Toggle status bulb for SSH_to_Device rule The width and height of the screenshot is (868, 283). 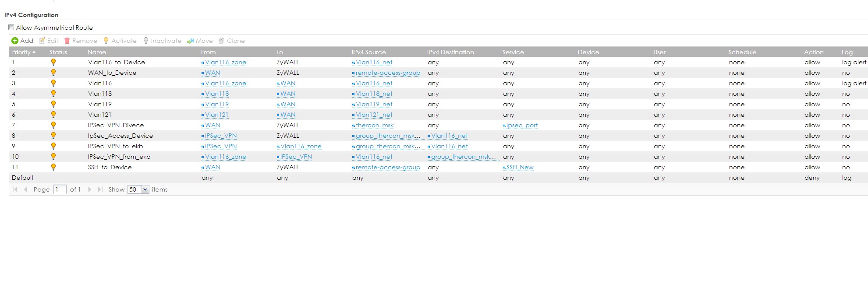53,167
